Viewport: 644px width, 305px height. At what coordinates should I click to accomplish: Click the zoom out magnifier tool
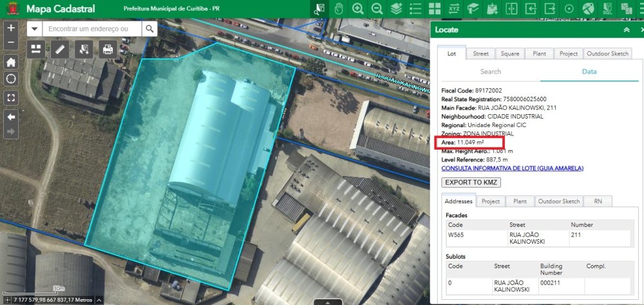(377, 9)
